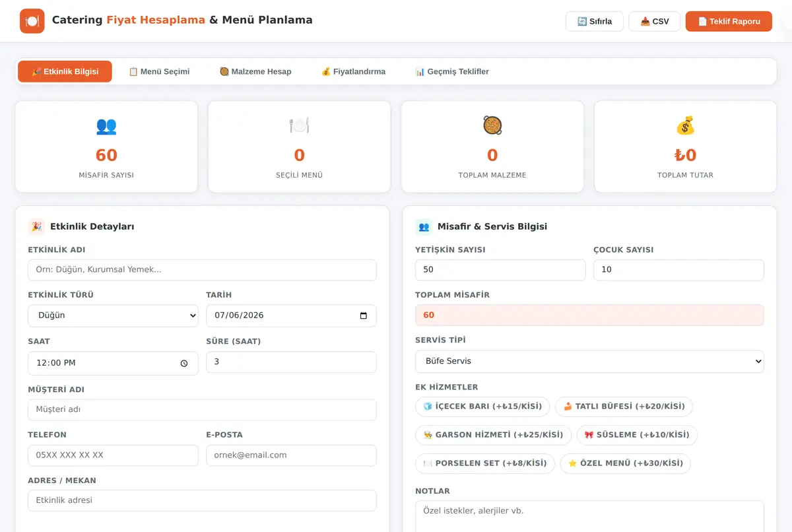Toggle the Tatlı Büfesi extra service
792x532 pixels.
(624, 407)
